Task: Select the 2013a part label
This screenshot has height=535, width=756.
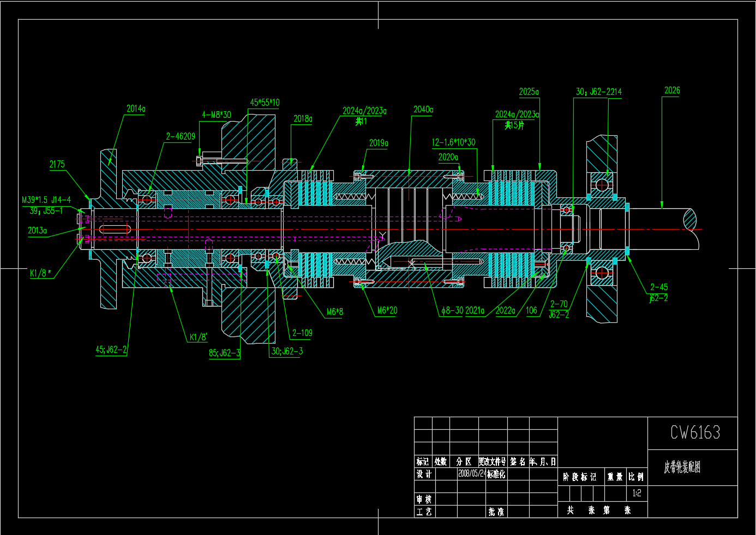Action: [x=37, y=231]
